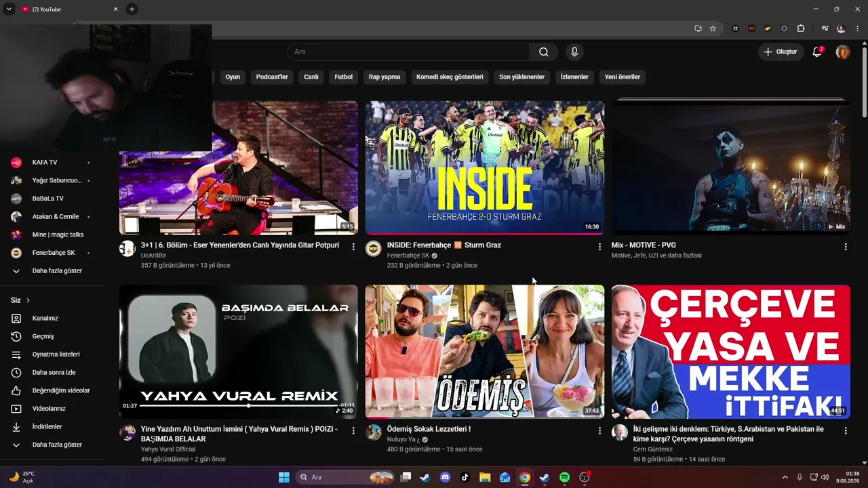Select the Canlı filter chip
The image size is (868, 488).
pyautogui.click(x=311, y=77)
